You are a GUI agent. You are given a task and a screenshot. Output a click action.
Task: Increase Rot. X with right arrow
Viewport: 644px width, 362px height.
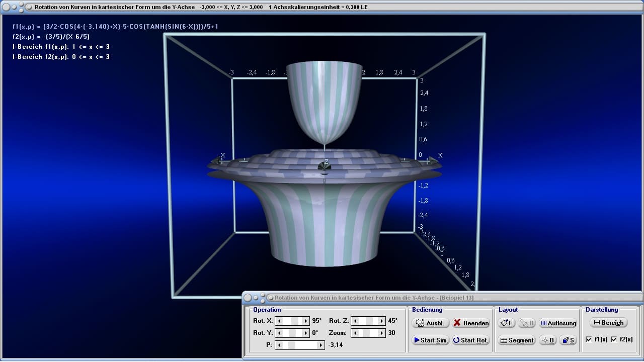305,321
